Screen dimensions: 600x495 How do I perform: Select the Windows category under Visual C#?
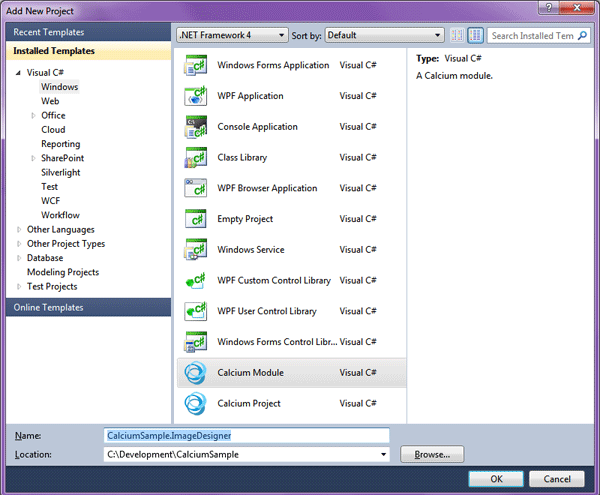60,87
